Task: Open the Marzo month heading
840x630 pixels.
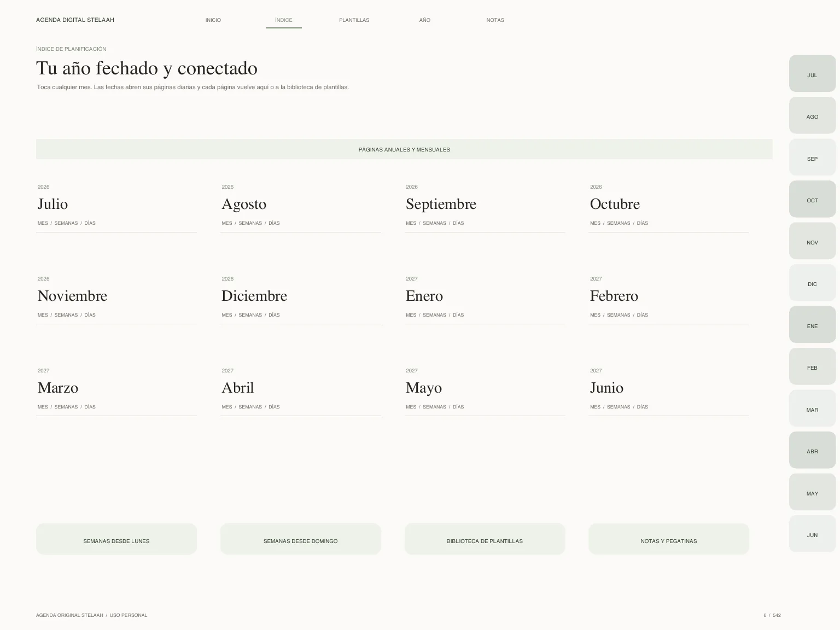Action: (58, 388)
